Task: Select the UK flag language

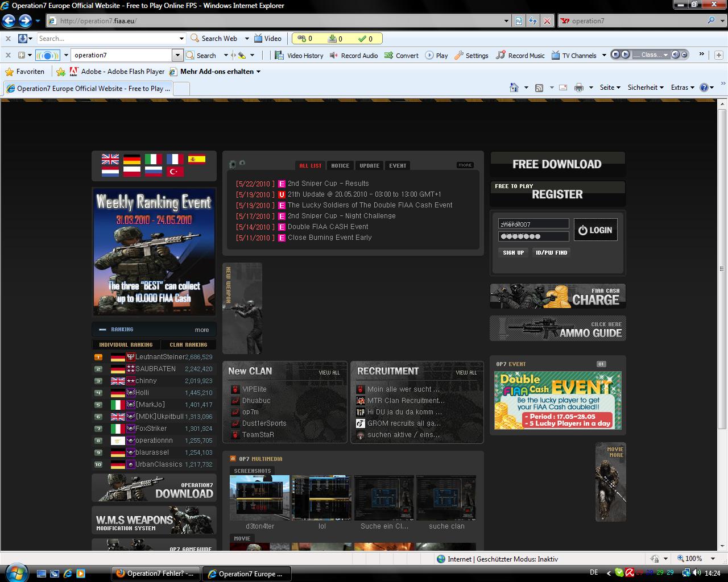Action: tap(110, 159)
